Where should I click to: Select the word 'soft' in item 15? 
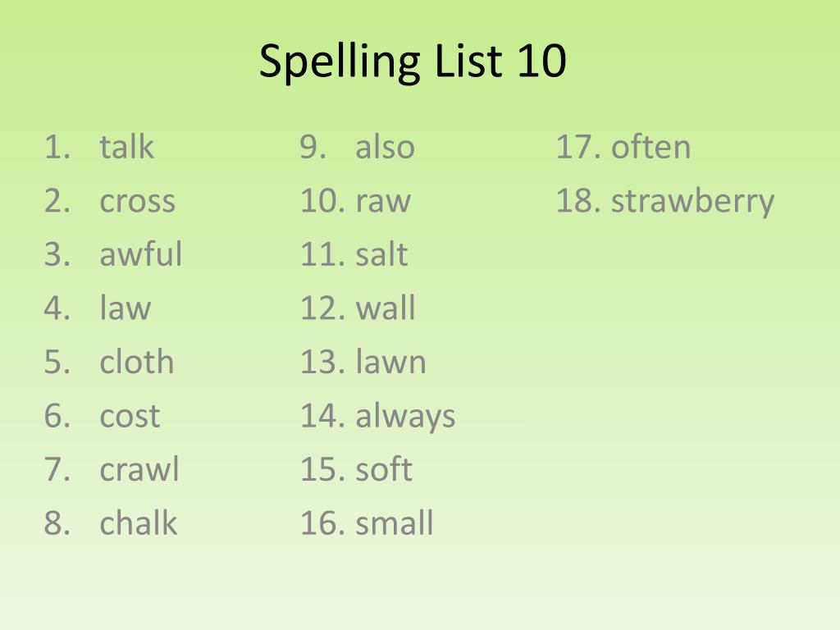384,468
